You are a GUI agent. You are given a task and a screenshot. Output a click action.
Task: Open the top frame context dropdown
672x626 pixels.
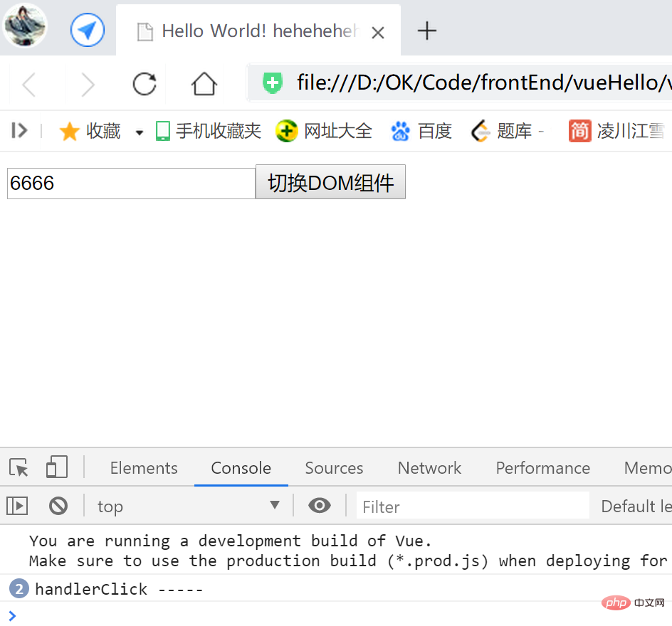[189, 505]
